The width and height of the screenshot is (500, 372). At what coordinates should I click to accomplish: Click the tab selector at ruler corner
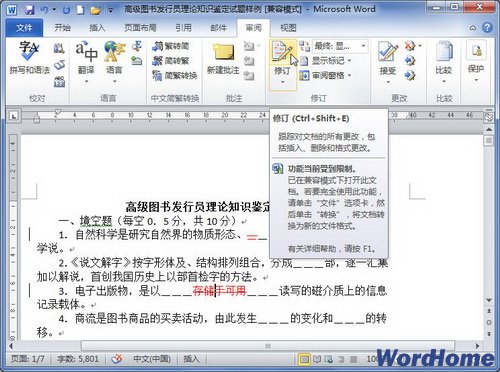pos(13,116)
